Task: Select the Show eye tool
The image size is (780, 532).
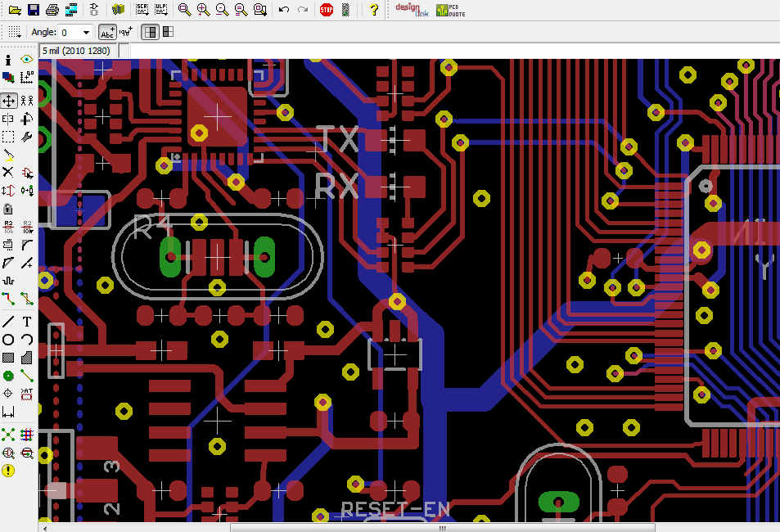Action: [x=27, y=60]
